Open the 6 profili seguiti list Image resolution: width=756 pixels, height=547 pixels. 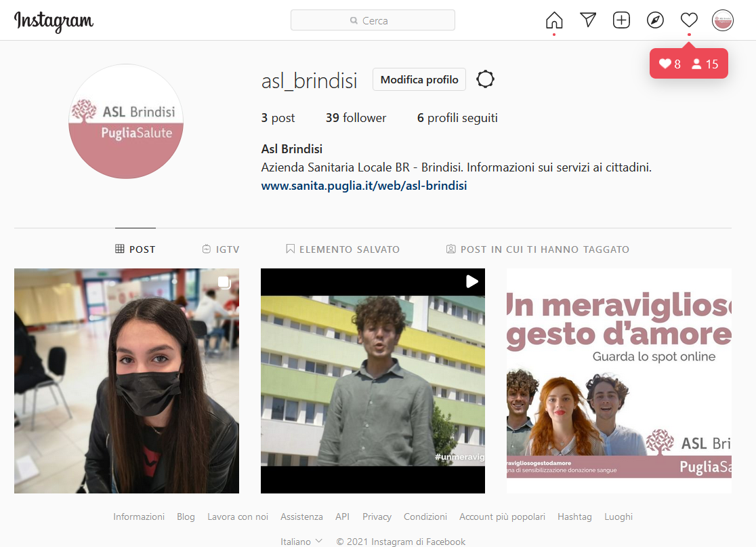(457, 118)
